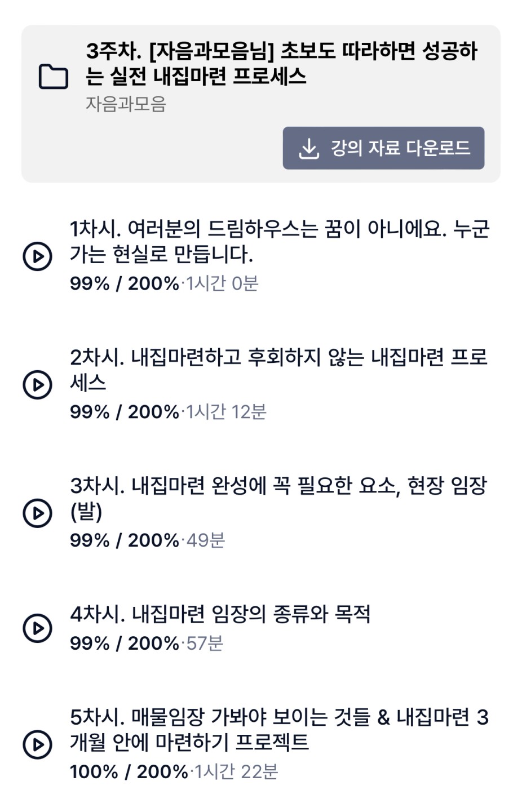Open 1차시 드림하우스 lesson title
The height and width of the screenshot is (812, 522).
coord(280,242)
